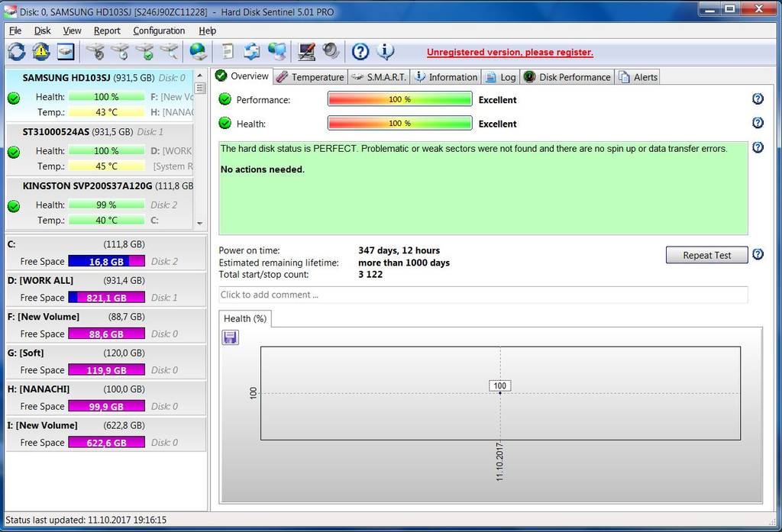Open the Information tab

[x=446, y=77]
